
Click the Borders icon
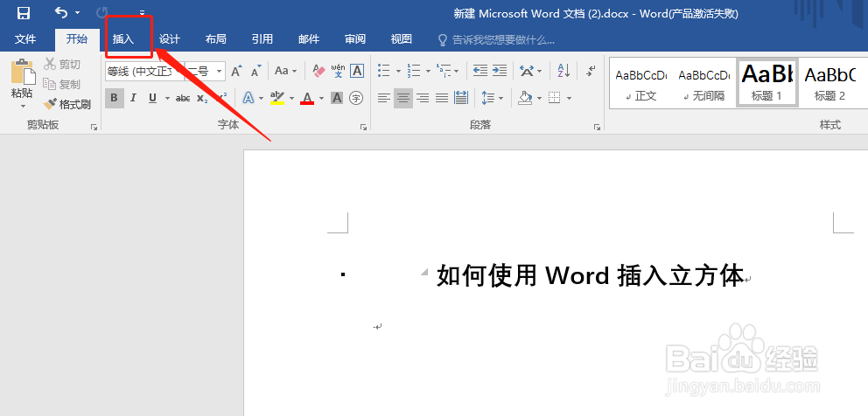555,98
